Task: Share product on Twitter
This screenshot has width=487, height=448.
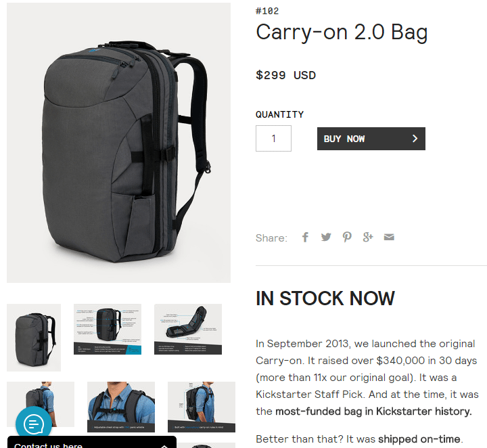Action: [326, 238]
